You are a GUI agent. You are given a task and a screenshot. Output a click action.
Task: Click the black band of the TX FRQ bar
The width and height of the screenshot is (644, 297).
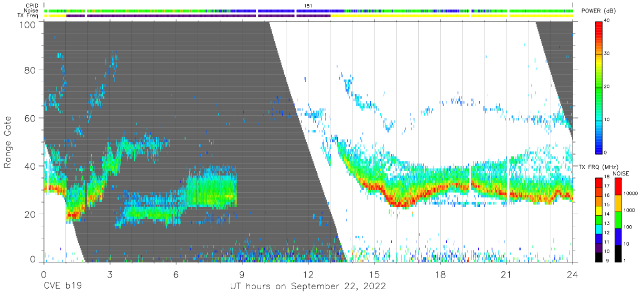pyautogui.click(x=599, y=258)
